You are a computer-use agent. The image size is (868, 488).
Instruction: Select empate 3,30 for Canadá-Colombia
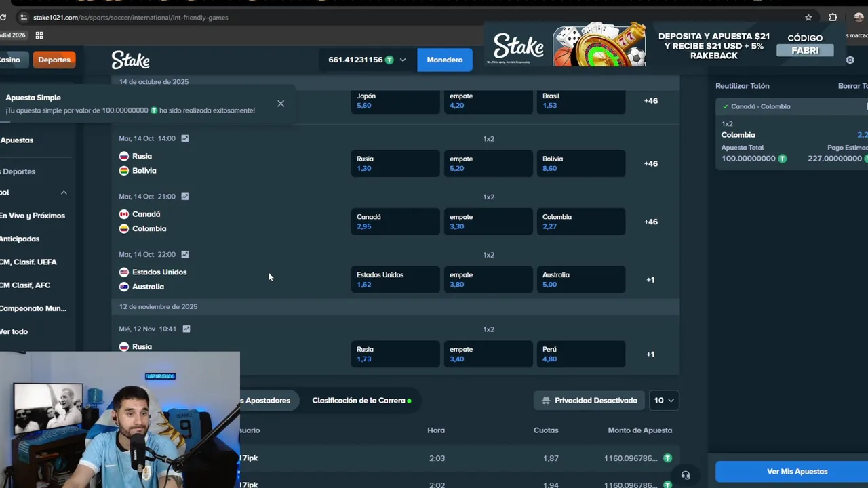(x=488, y=222)
